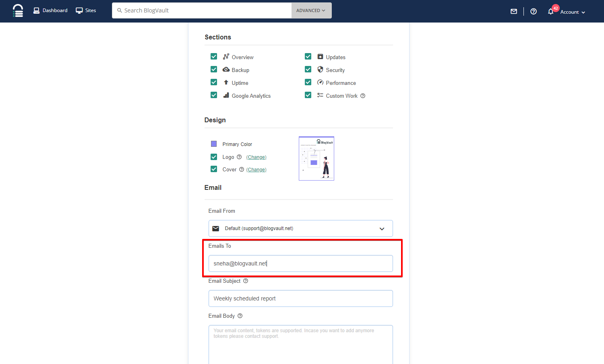This screenshot has height=364, width=604.
Task: Toggle the Uptime section checkbox
Action: [214, 82]
